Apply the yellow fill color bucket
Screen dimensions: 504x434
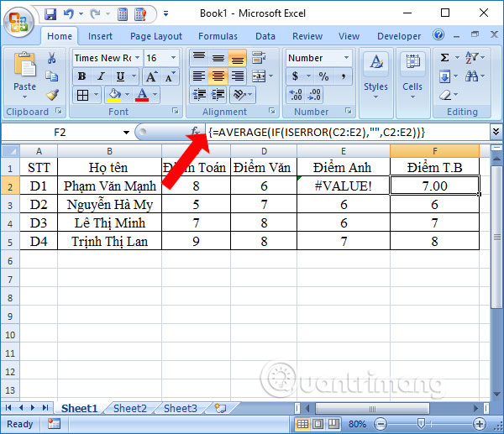point(115,95)
